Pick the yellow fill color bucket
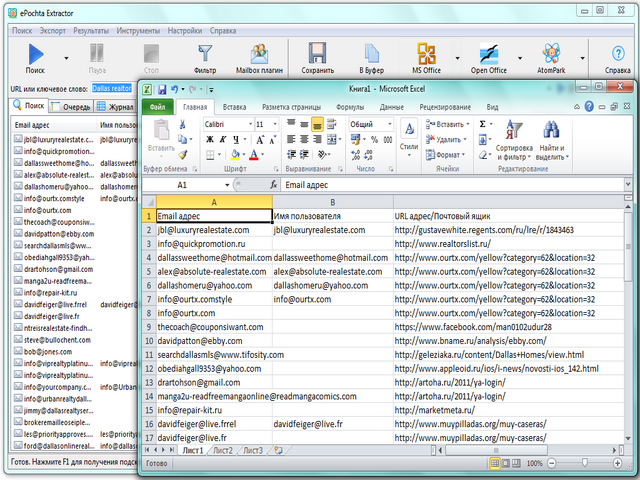 point(235,155)
